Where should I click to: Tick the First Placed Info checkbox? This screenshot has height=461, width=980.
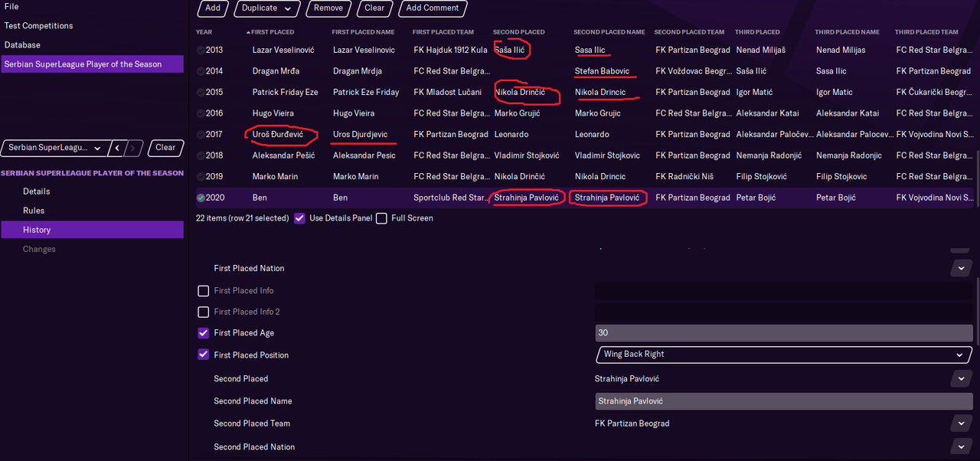pyautogui.click(x=204, y=291)
